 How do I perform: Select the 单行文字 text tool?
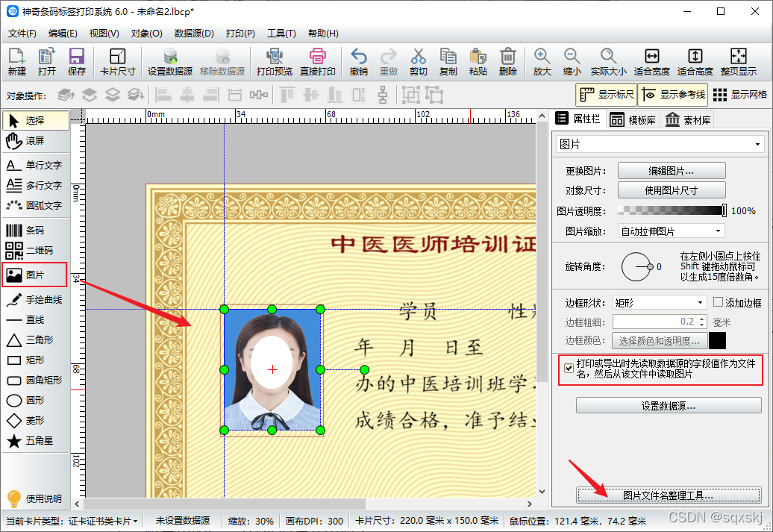(x=36, y=165)
